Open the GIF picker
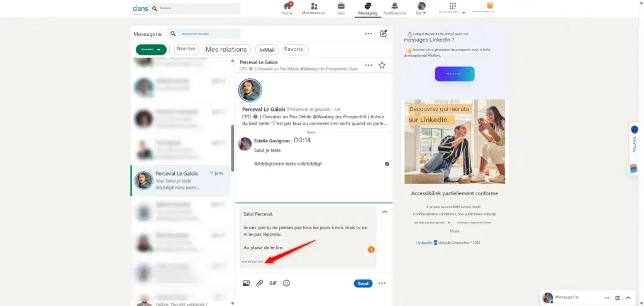This screenshot has width=644, height=306. coord(273,283)
